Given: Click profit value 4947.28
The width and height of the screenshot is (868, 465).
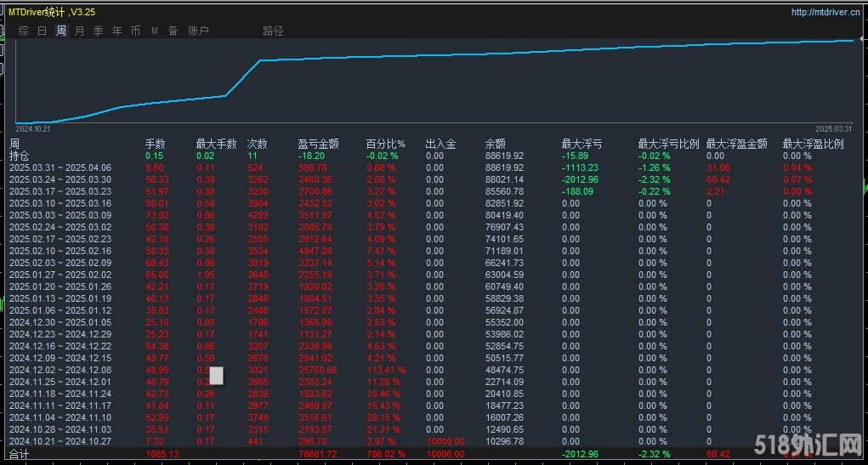Looking at the screenshot, I should [315, 251].
